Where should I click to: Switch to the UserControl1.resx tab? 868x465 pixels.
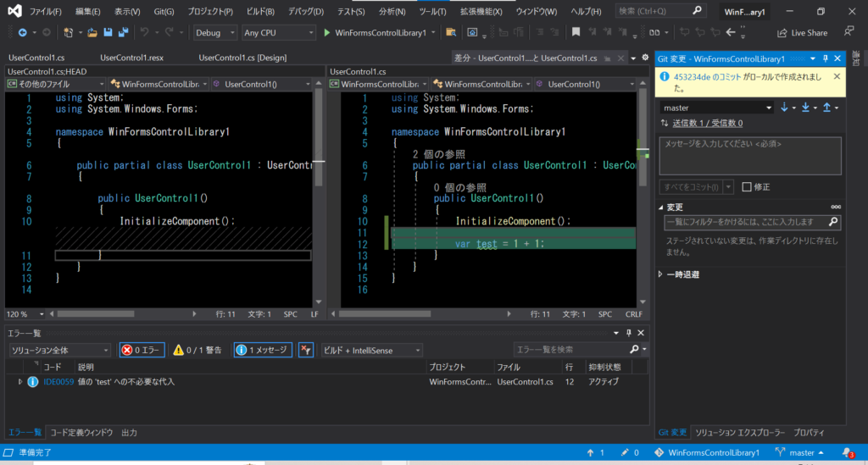click(x=131, y=58)
